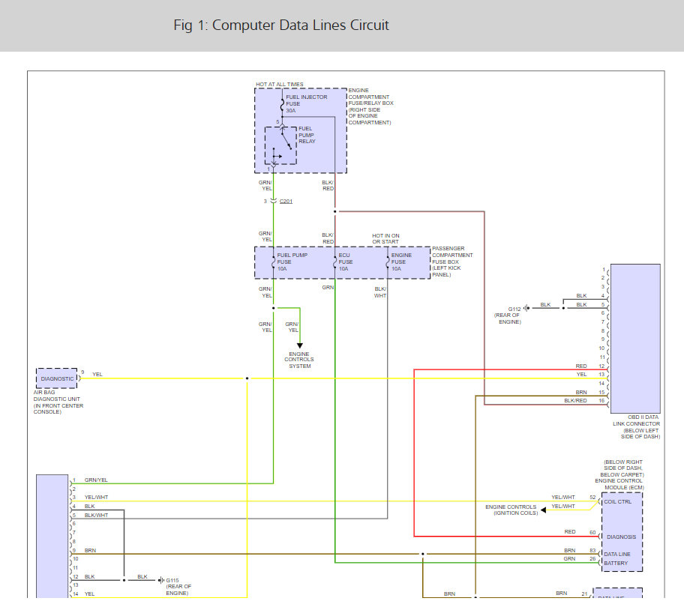This screenshot has height=616, width=684.
Task: Click the ECU FUSE 10A label
Action: 346,262
